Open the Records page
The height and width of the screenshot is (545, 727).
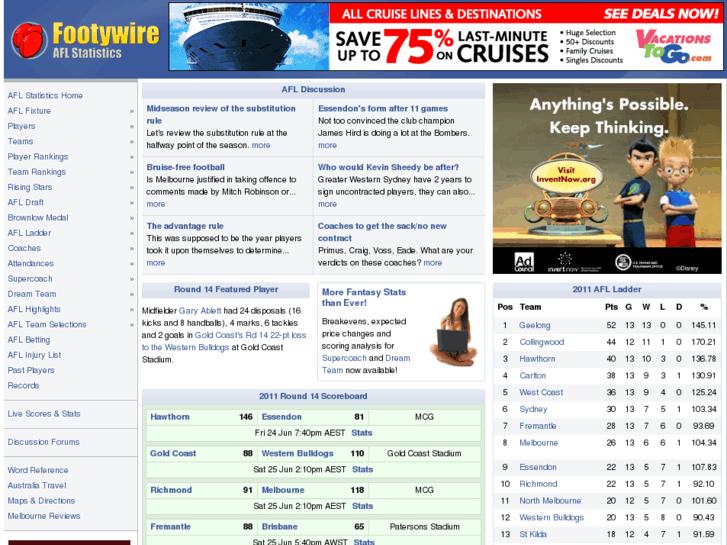coord(23,385)
